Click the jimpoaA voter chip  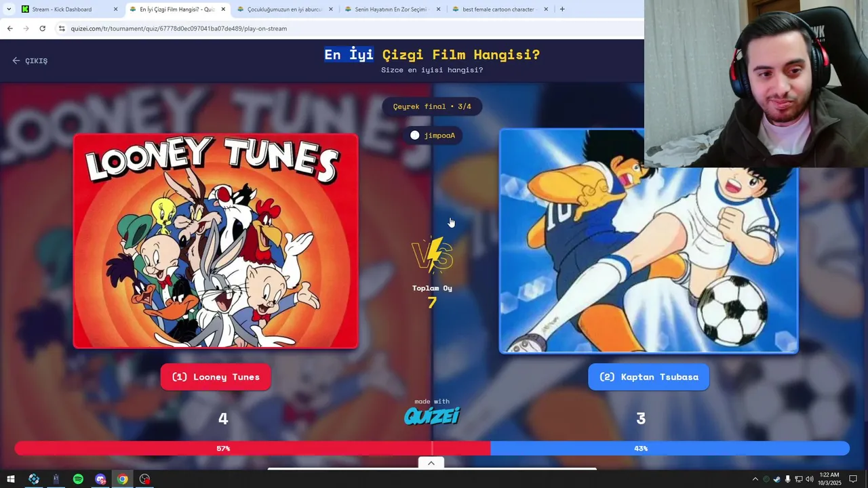point(433,136)
